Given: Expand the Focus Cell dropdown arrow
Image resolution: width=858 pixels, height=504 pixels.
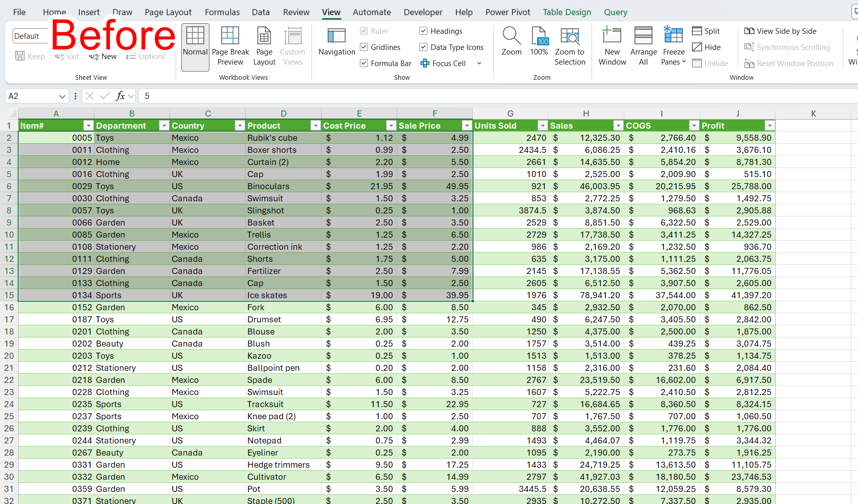Looking at the screenshot, I should 479,64.
